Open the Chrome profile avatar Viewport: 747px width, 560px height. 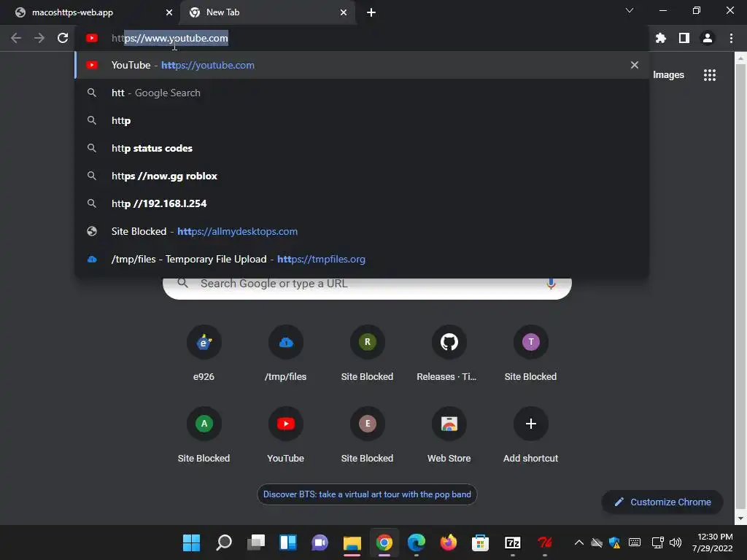(x=708, y=38)
